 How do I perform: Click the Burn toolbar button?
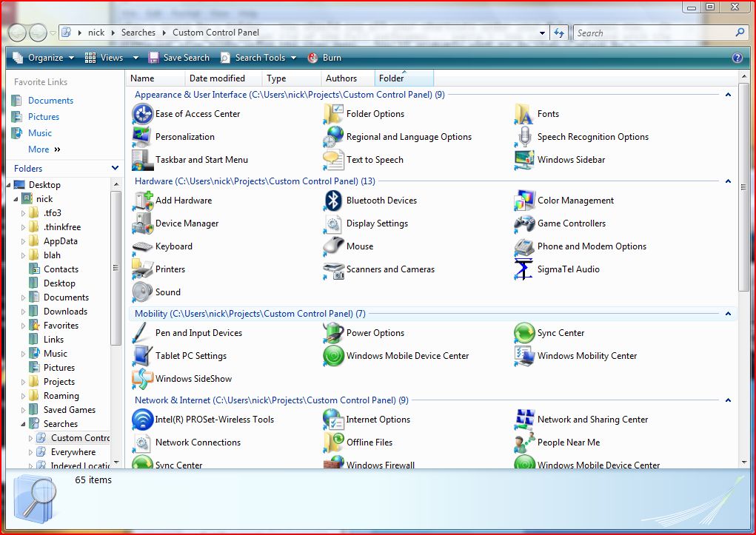click(x=324, y=58)
